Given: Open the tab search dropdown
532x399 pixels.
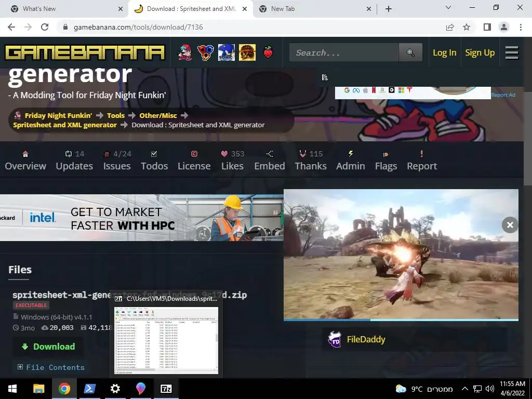Looking at the screenshot, I should [448, 7].
